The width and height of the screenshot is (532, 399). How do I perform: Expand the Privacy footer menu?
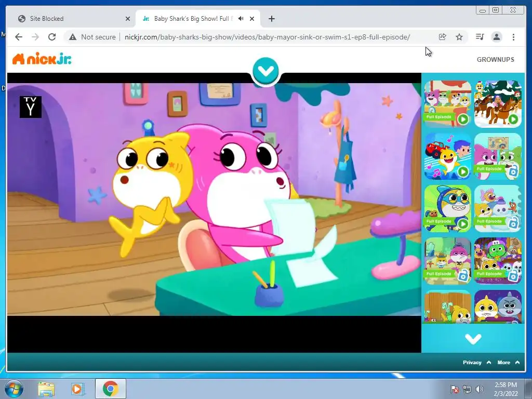tap(477, 362)
